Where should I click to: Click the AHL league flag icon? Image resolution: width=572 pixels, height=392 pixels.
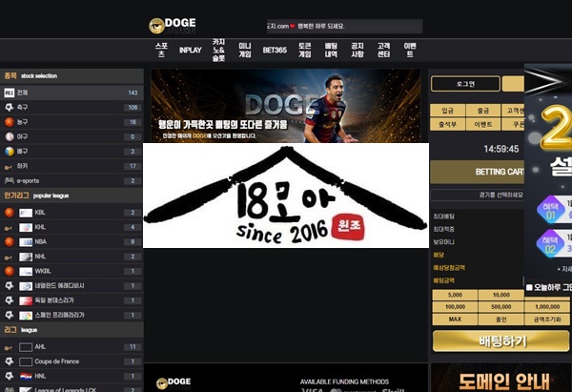coord(26,347)
